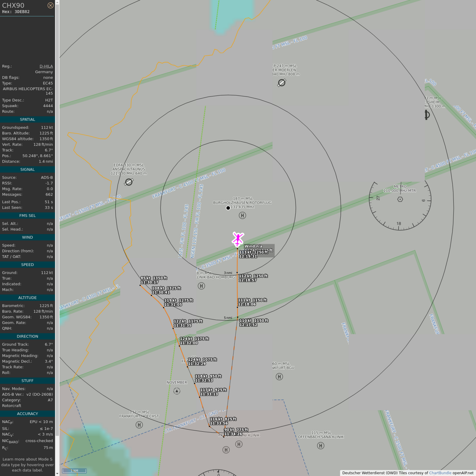Click the magenta CHX90 helicopter icon
This screenshot has width=476, height=476.
pos(238,239)
